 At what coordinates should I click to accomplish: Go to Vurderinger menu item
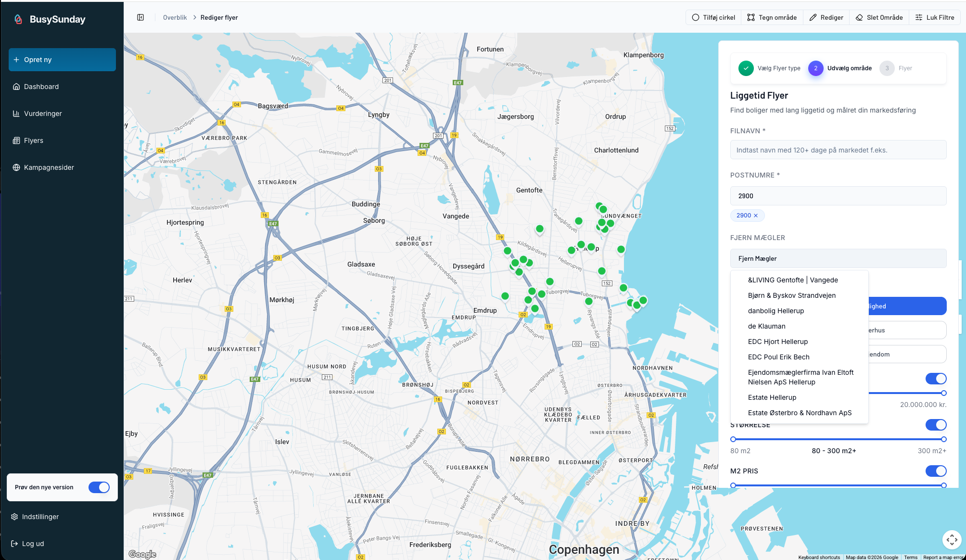tap(43, 114)
